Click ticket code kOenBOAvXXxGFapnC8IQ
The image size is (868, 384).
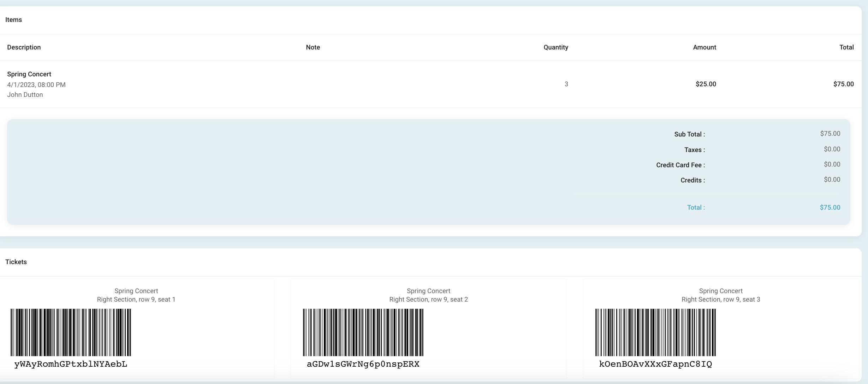pyautogui.click(x=655, y=364)
